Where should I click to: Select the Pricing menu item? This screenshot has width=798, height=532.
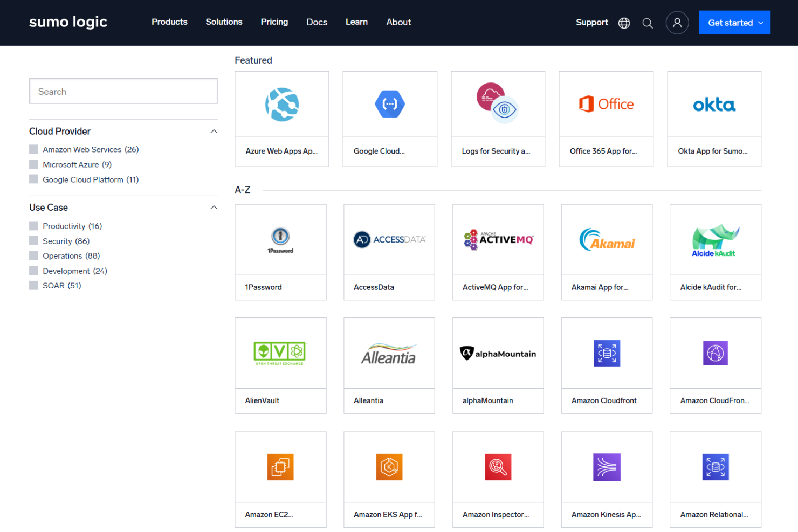tap(274, 22)
